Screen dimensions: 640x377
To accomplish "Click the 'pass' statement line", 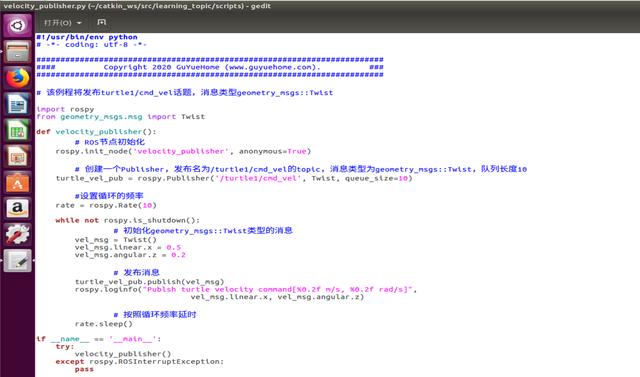I will (84, 369).
